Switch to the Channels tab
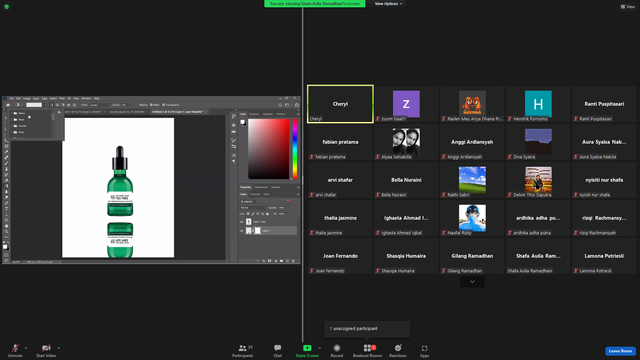Image resolution: width=640 pixels, height=360 pixels. click(x=255, y=194)
